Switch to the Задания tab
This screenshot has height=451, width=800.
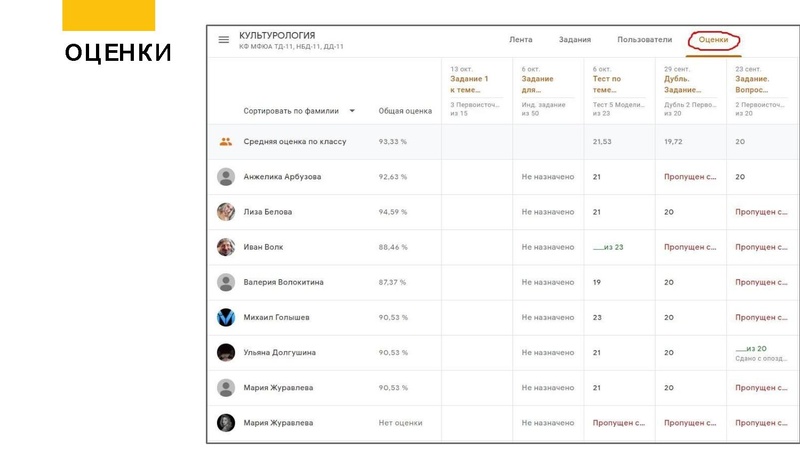[574, 39]
